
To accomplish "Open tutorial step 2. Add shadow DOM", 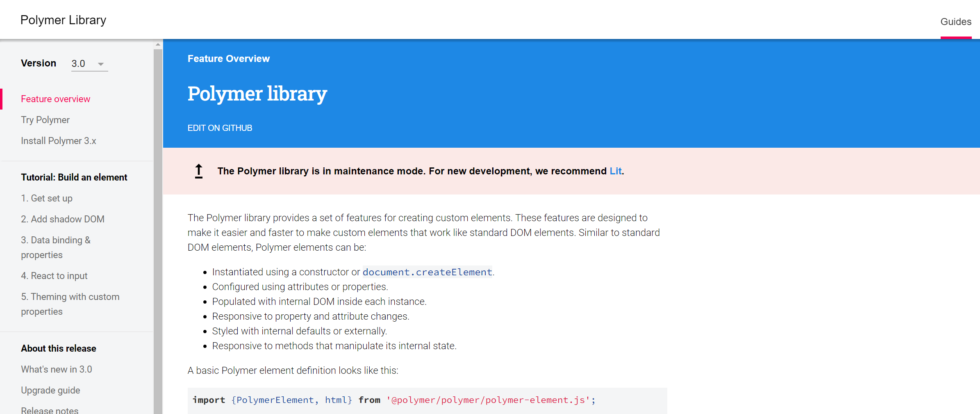I will click(63, 219).
